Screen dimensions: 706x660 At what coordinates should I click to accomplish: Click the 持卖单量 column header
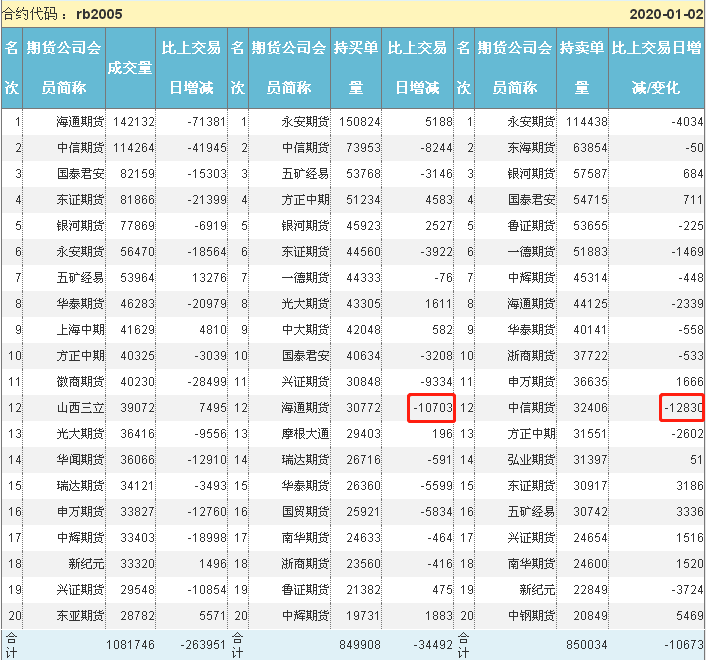click(x=582, y=68)
